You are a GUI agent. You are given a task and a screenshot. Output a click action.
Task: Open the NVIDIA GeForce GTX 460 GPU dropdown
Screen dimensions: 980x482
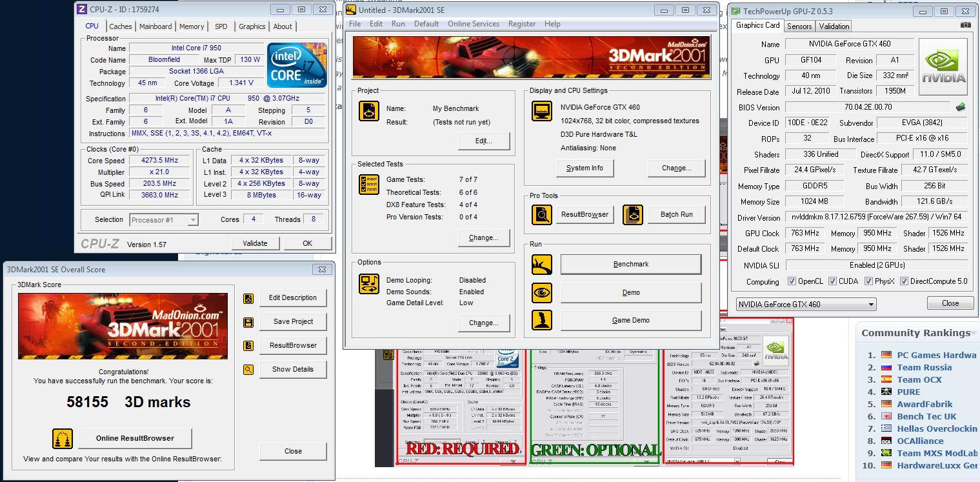click(x=806, y=304)
